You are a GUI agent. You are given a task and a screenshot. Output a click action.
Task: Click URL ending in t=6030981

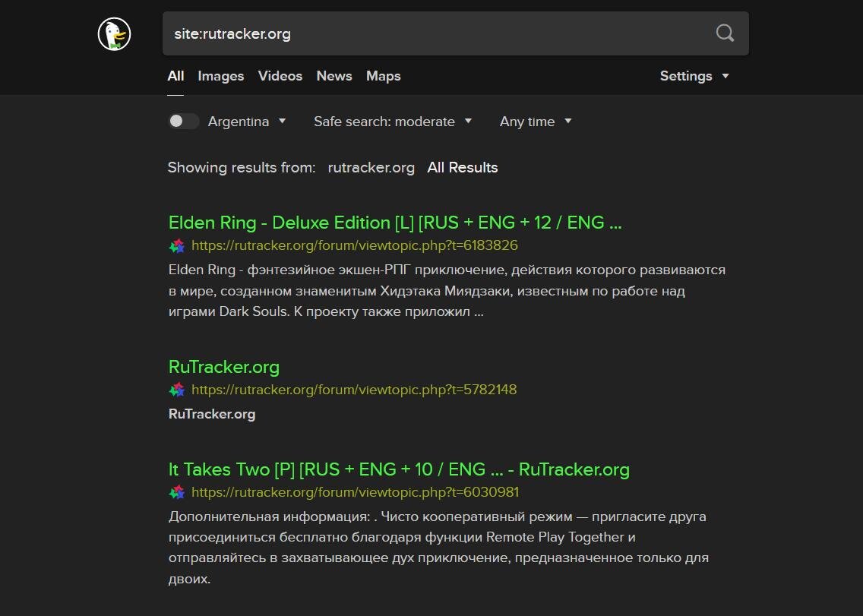(x=355, y=492)
